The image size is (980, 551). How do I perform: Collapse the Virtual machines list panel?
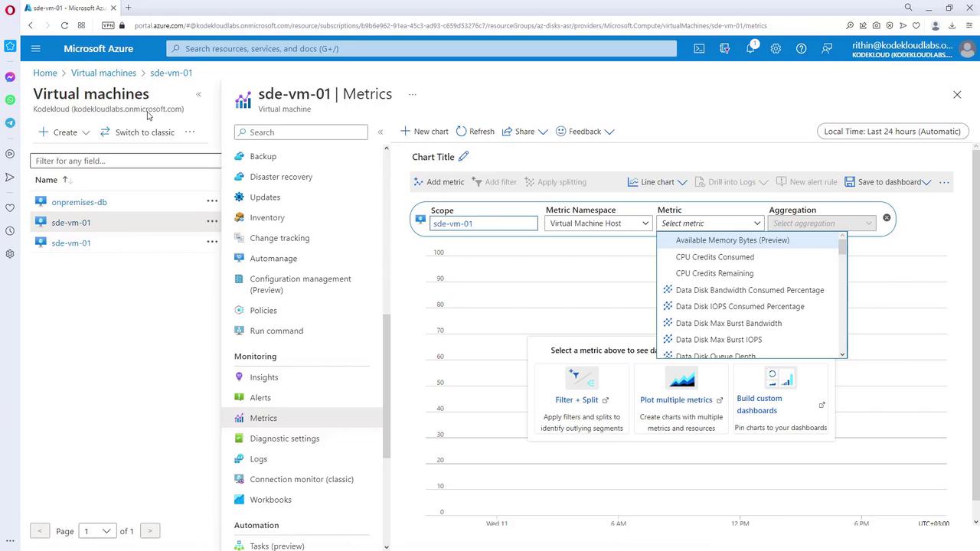[198, 95]
